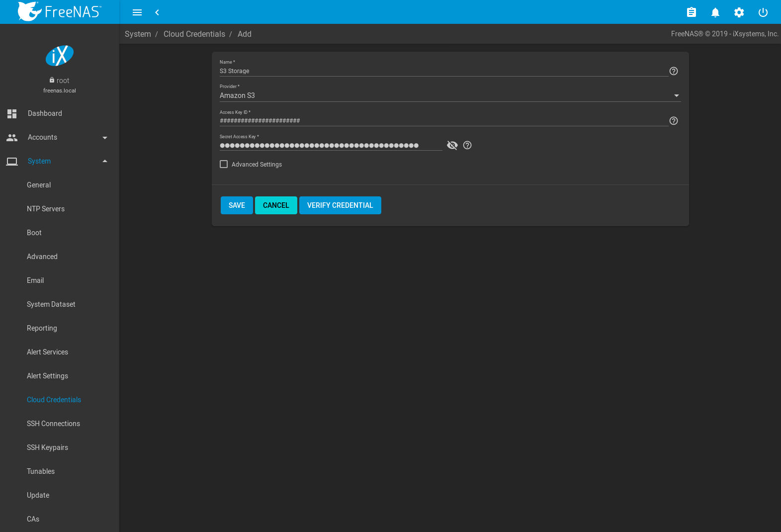Click the Secret Access Key field

[331, 145]
